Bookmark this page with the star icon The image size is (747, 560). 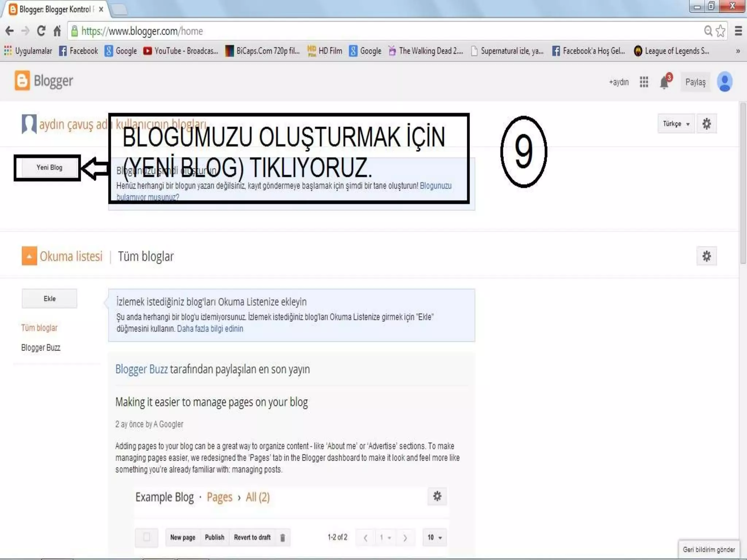pyautogui.click(x=720, y=31)
